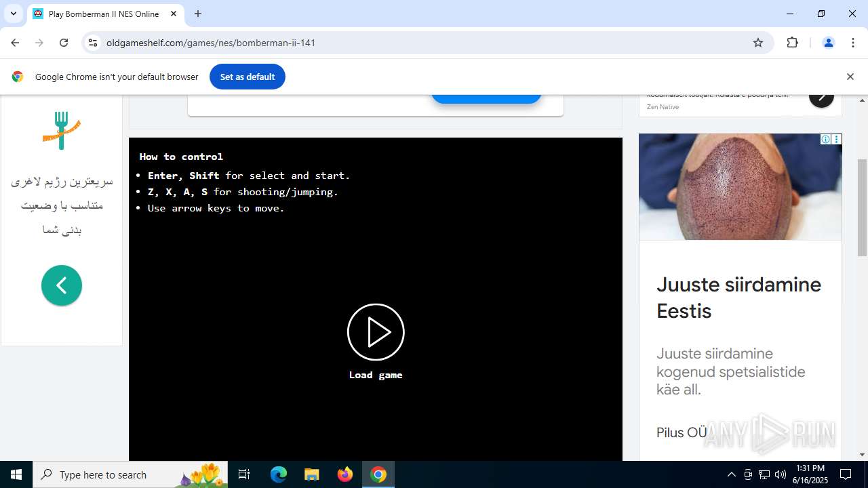Image resolution: width=868 pixels, height=488 pixels.
Task: Click the hair transplant ad image
Action: click(x=740, y=186)
